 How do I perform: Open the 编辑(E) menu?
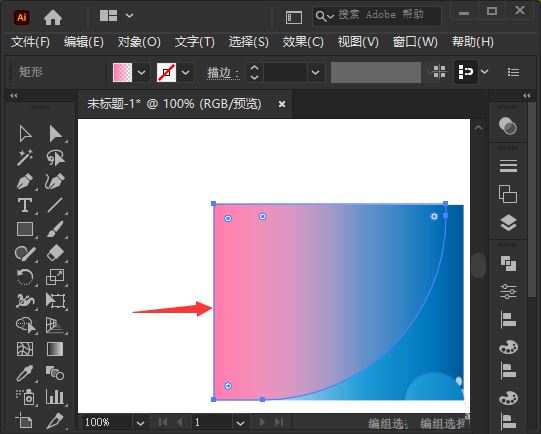pos(83,42)
